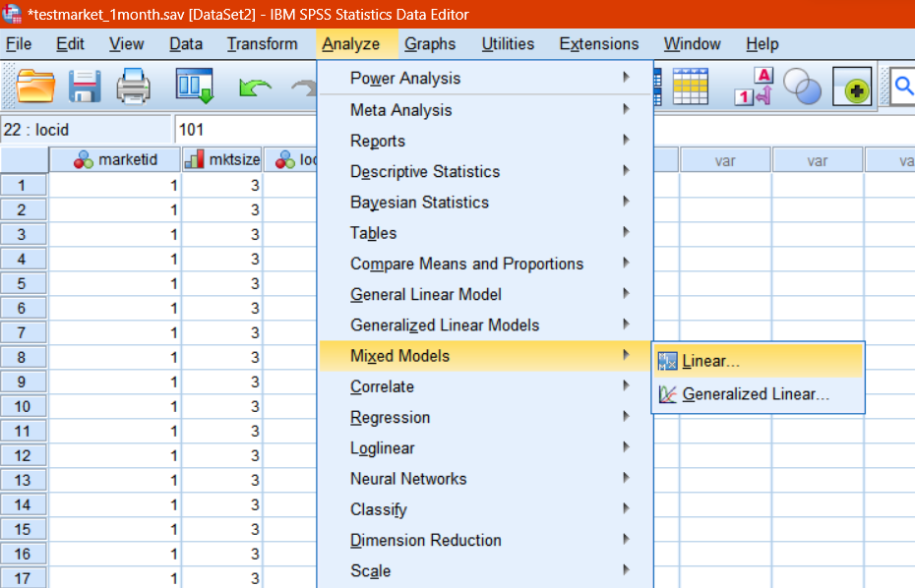The width and height of the screenshot is (915, 588).
Task: Open the Recall recently used dialogs icon
Action: pyautogui.click(x=195, y=86)
